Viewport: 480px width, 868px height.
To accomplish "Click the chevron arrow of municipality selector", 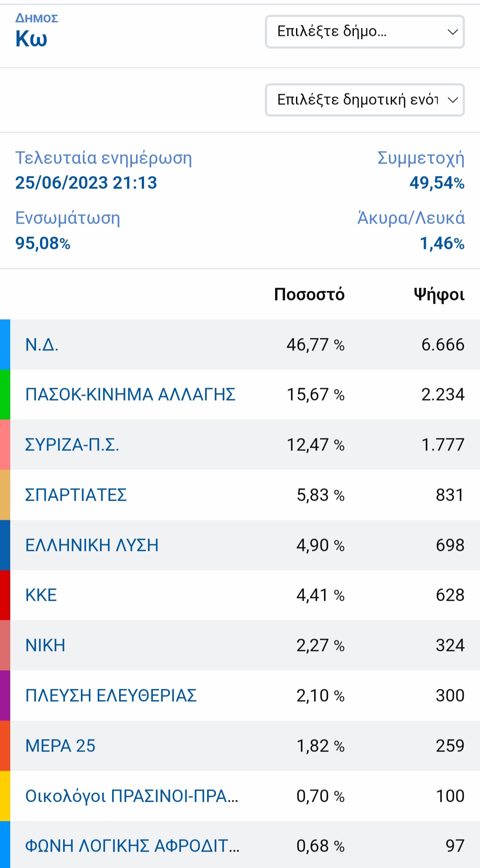I will tap(452, 32).
